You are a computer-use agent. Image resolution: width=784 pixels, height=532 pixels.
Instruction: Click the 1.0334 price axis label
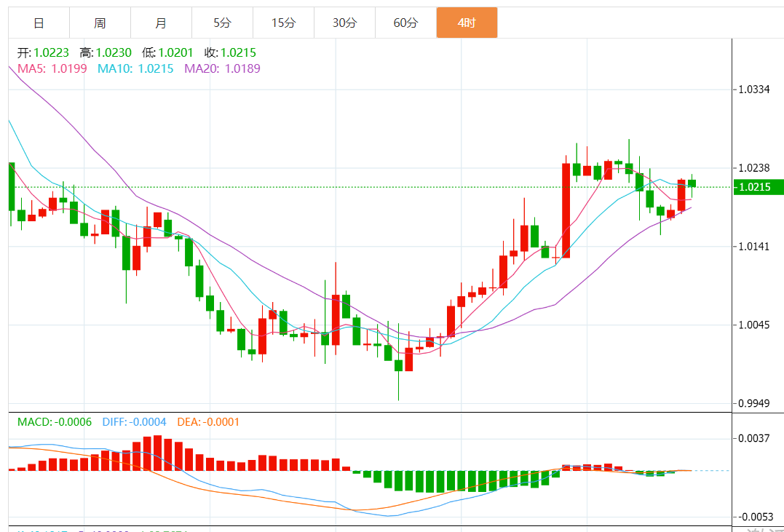[x=754, y=90]
